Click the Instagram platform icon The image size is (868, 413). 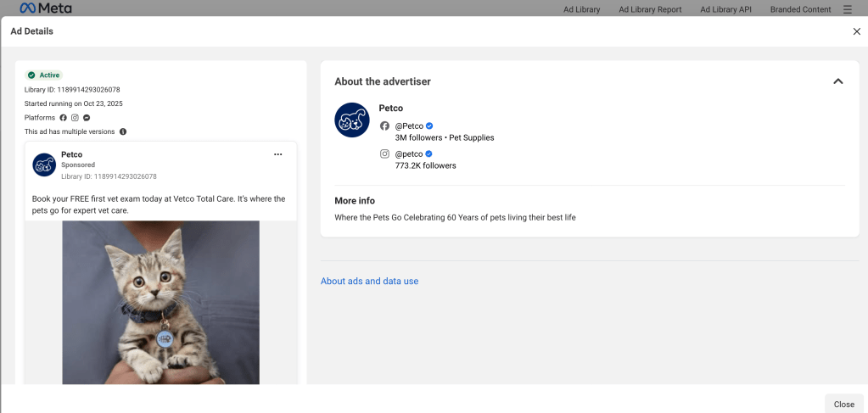pyautogui.click(x=75, y=118)
